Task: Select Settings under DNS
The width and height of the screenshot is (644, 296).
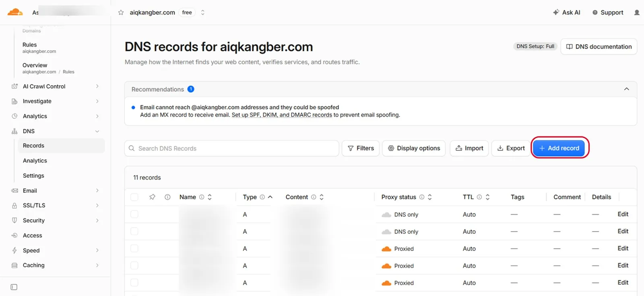Action: pyautogui.click(x=33, y=176)
